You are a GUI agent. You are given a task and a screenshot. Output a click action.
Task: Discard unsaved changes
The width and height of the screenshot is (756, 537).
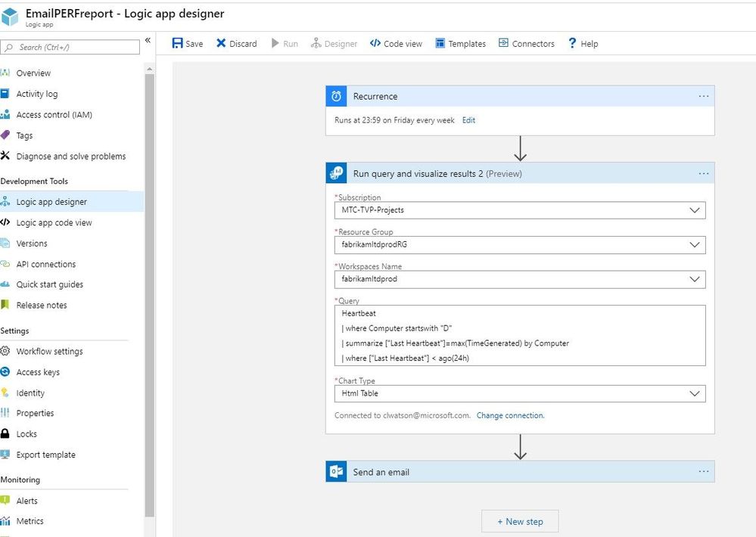(x=235, y=43)
